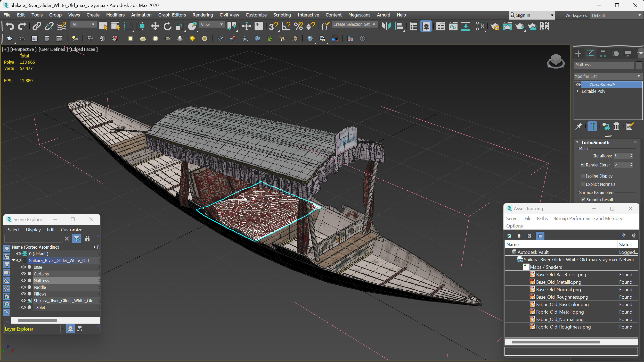Screen dimensions: 644x362
Task: Expand Editable Poly in modifier stack
Action: (x=577, y=91)
